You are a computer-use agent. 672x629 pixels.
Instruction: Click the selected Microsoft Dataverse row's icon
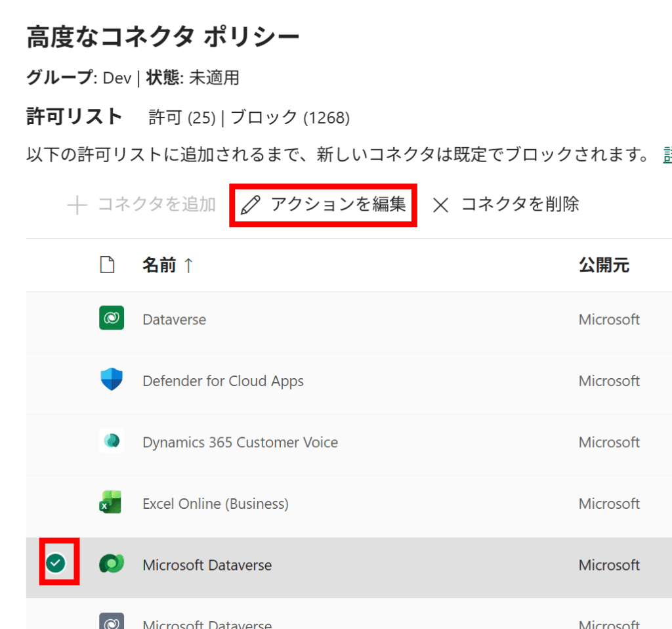coord(112,565)
